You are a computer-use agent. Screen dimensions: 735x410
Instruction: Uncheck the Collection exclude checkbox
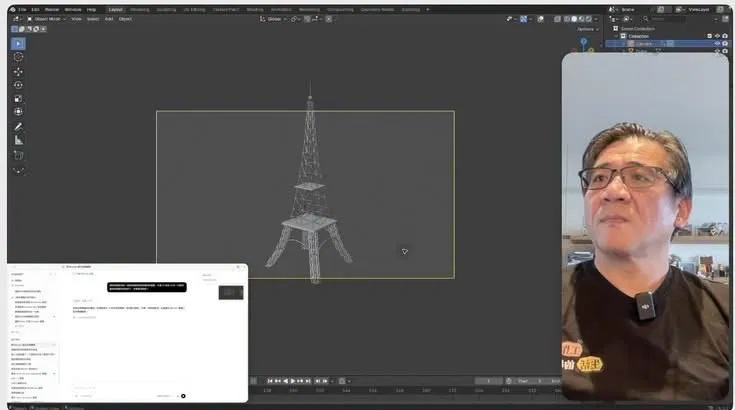click(709, 36)
